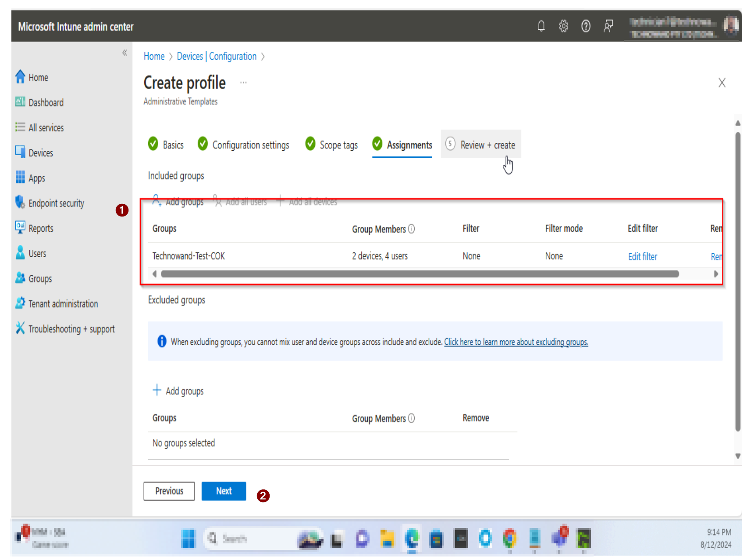Open Reports in sidebar
Viewport: 747px width, 560px height.
[x=41, y=228]
